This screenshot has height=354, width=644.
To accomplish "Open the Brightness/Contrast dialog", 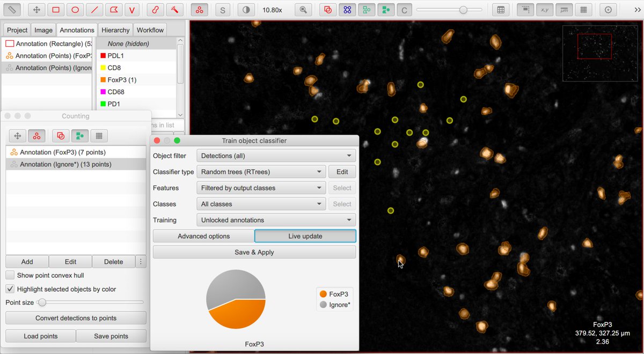I will pos(246,9).
